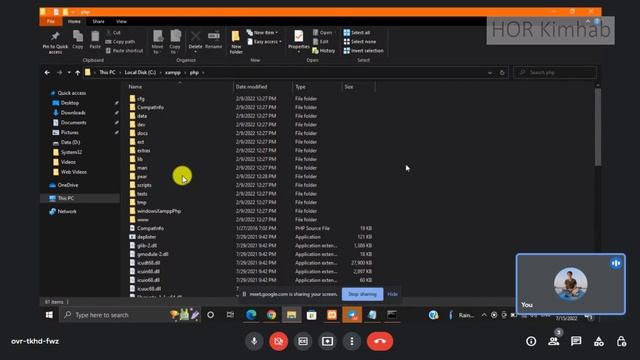Create a New folder from the ribbon
This screenshot has width=640, height=360.
236,42
